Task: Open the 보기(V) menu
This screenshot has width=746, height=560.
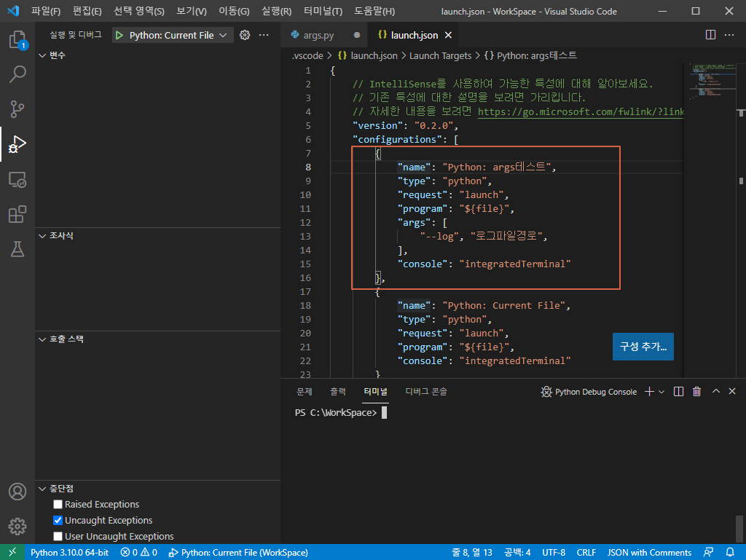Action: point(192,11)
